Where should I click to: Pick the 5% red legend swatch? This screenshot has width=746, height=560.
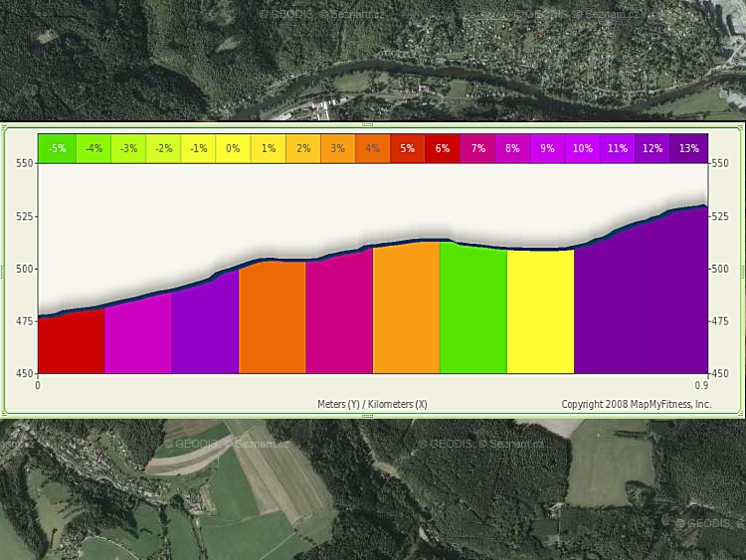tap(408, 148)
